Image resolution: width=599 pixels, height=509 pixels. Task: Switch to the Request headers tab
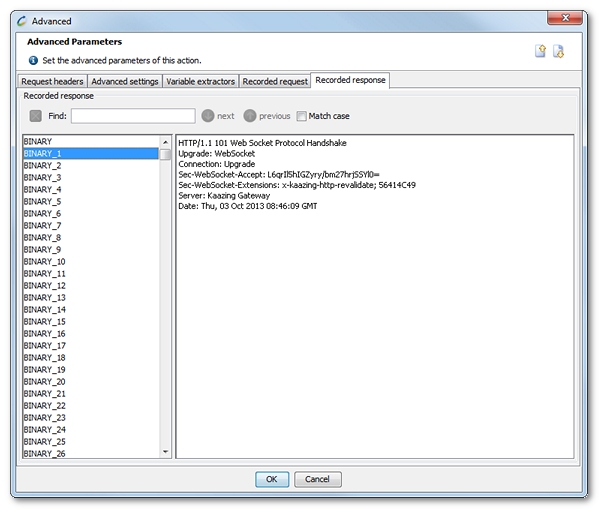click(52, 81)
